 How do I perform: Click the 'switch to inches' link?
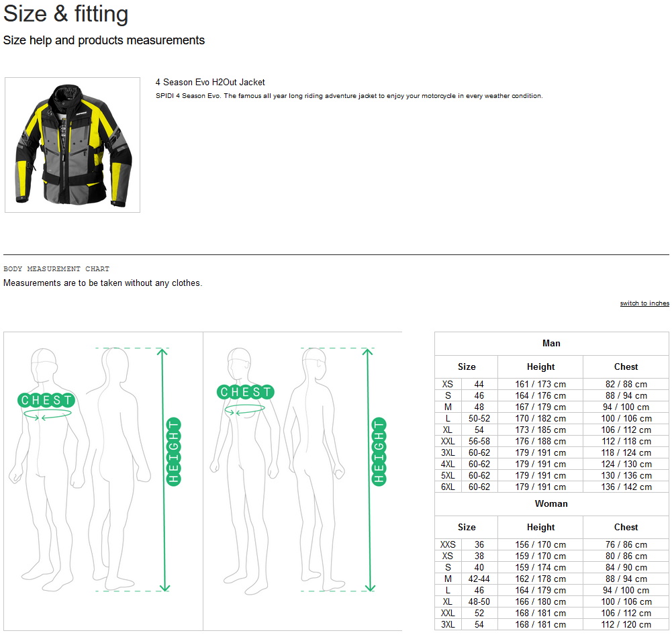[x=644, y=303]
